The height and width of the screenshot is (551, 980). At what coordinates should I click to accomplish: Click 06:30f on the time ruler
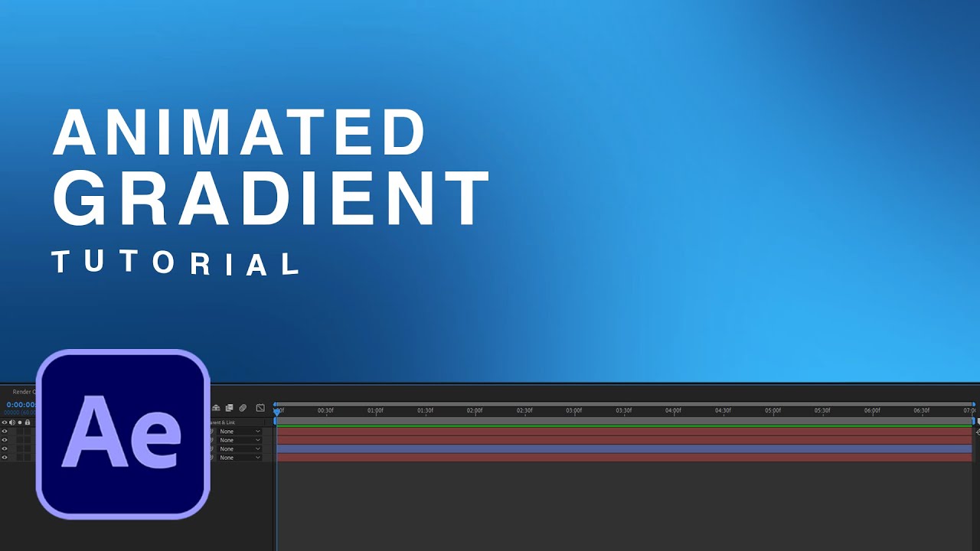tap(922, 410)
